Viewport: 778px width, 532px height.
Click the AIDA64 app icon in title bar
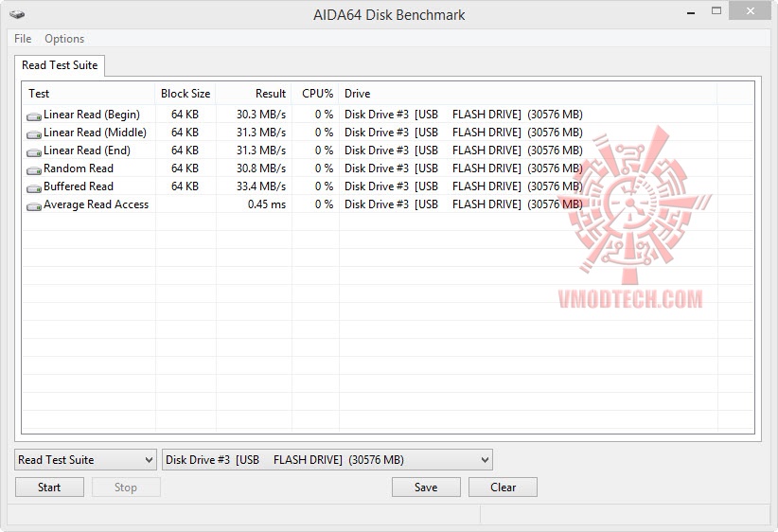point(17,14)
